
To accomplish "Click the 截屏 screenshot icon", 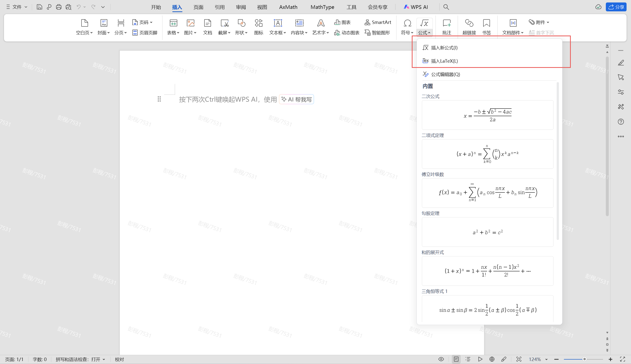I will [224, 23].
